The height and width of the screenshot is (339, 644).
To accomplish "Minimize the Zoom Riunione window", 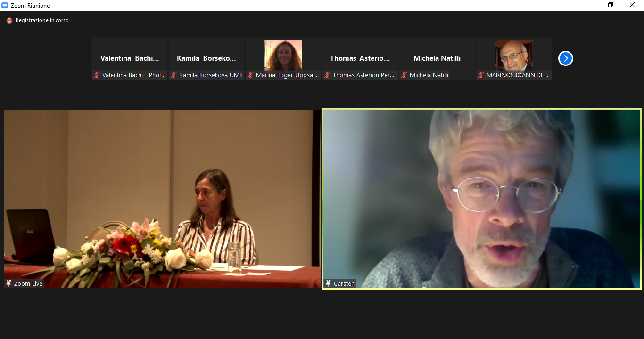I will click(589, 5).
